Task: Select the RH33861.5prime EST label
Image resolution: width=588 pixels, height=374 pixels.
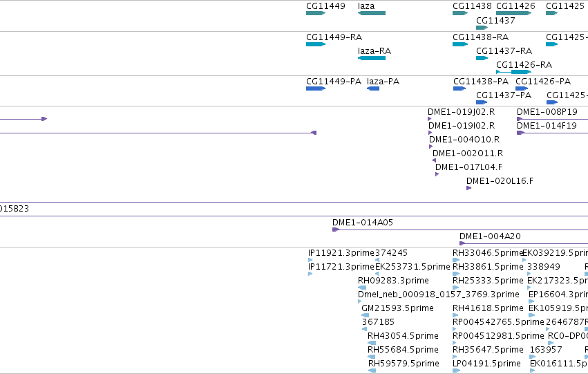Action: (x=488, y=267)
